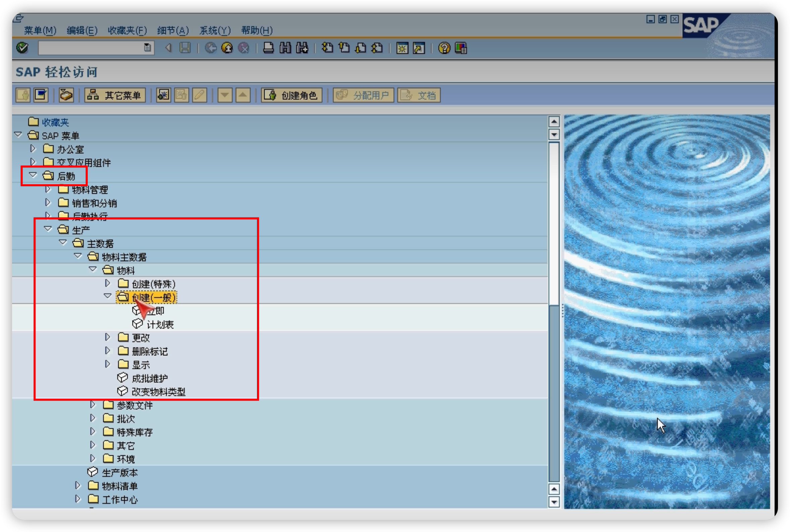
Task: Click the yellow Exit up-arrow icon
Action: 227,48
